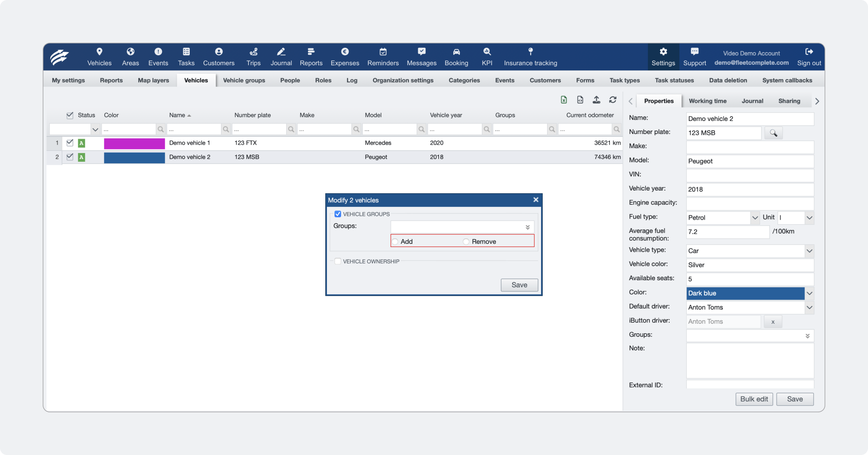
Task: Enable the Vehicle Ownership checkbox
Action: click(338, 261)
